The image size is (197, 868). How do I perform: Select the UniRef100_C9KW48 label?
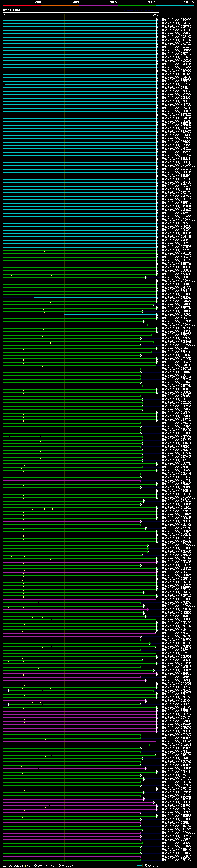click(177, 372)
